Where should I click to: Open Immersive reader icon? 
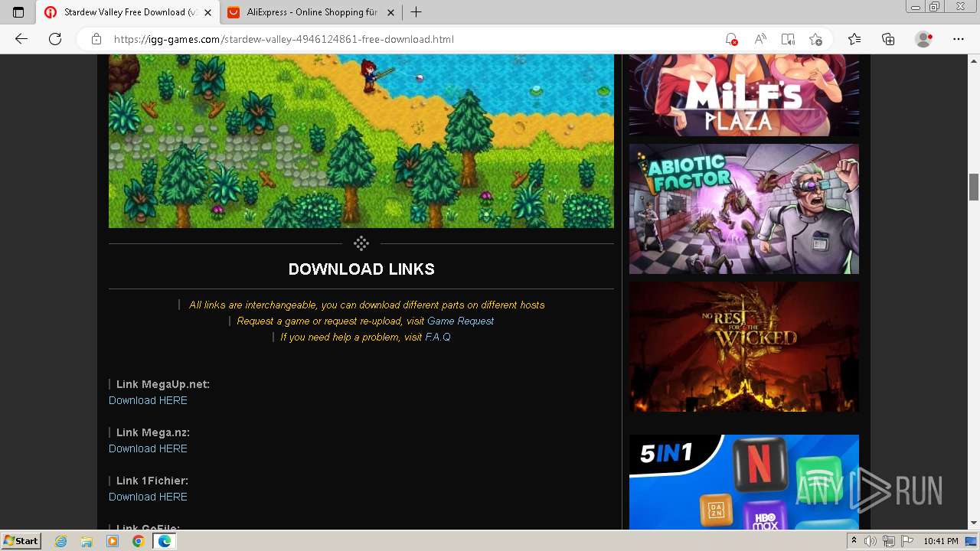tap(788, 39)
